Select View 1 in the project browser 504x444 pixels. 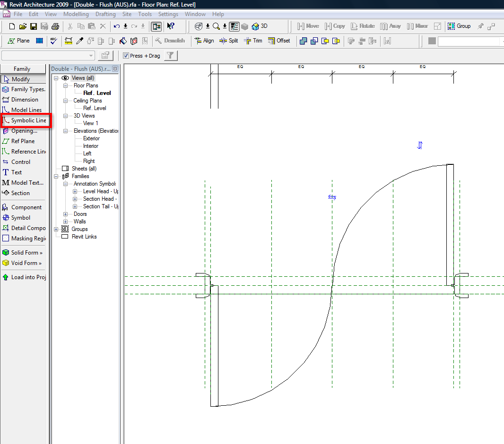point(91,123)
